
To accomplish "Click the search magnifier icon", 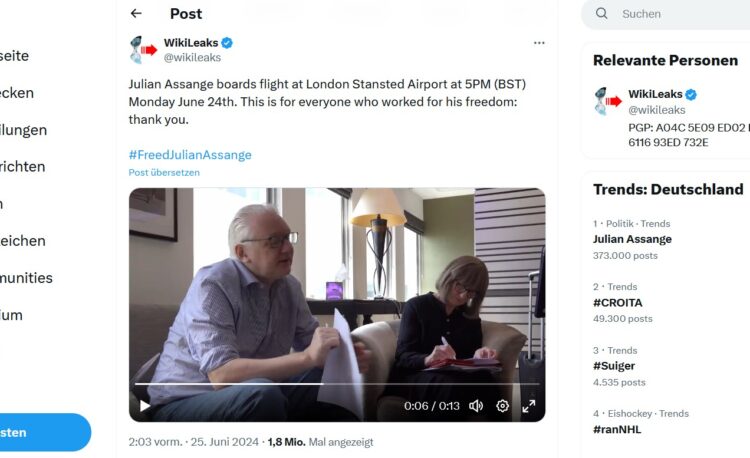I will click(602, 14).
